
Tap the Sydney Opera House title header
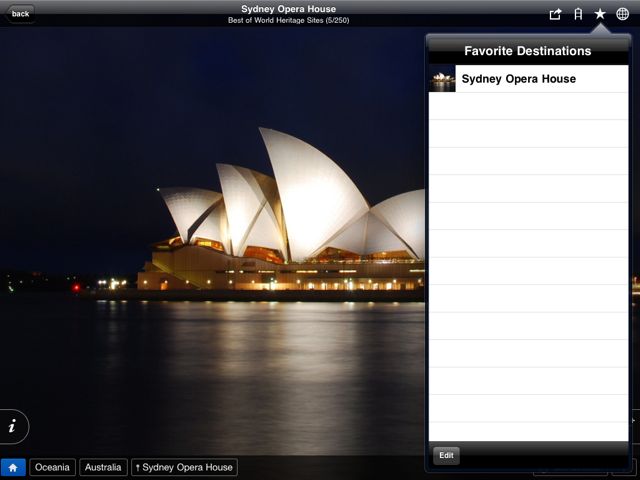coord(289,9)
